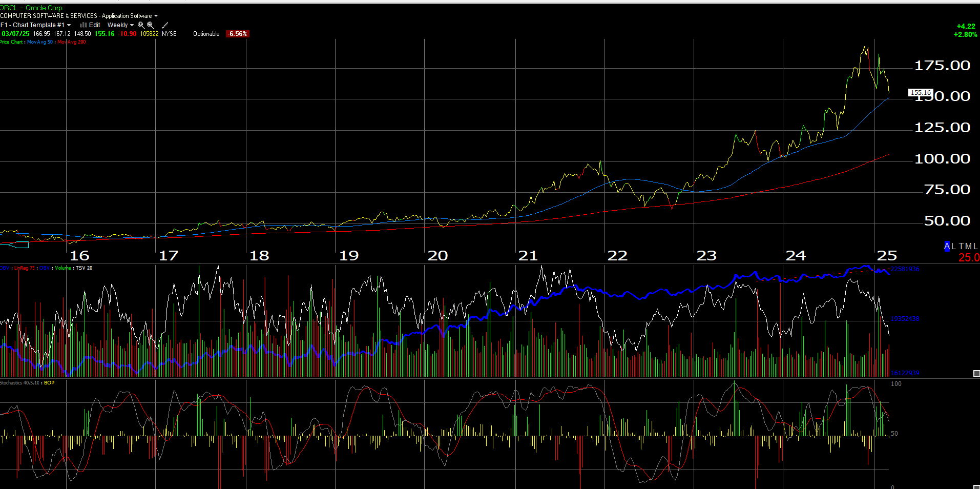Click the 17 year marker on time axis
Image resolution: width=980 pixels, height=489 pixels.
point(169,256)
